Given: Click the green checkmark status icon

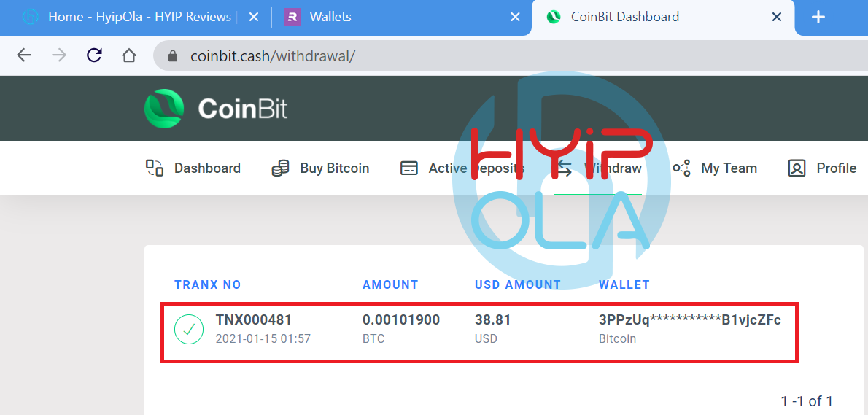Looking at the screenshot, I should [x=190, y=329].
